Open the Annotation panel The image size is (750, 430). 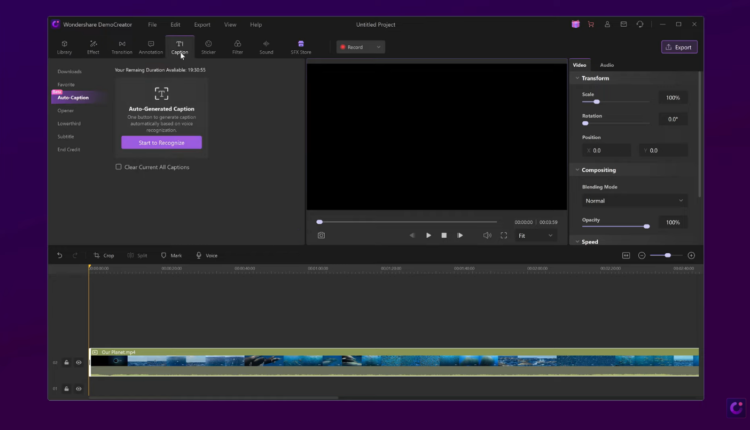151,47
